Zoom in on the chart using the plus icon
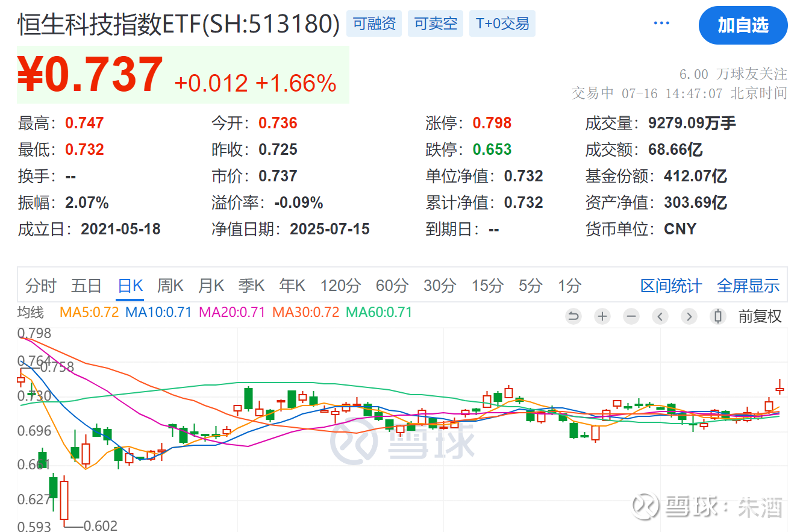 [602, 316]
